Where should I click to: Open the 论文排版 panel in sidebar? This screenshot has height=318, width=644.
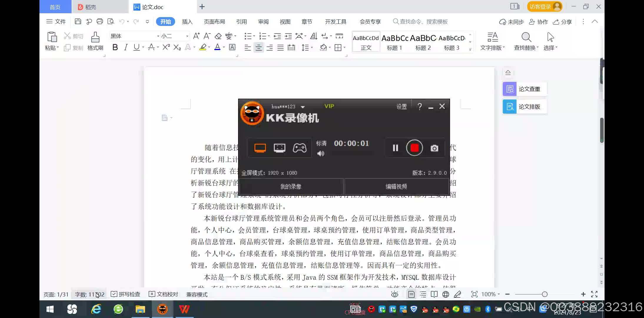pyautogui.click(x=524, y=107)
